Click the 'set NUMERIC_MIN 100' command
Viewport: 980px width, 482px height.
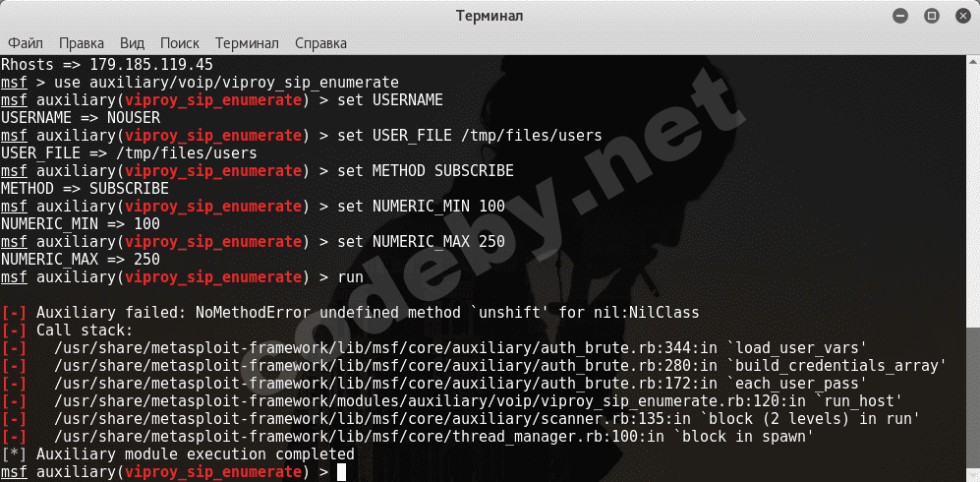421,206
